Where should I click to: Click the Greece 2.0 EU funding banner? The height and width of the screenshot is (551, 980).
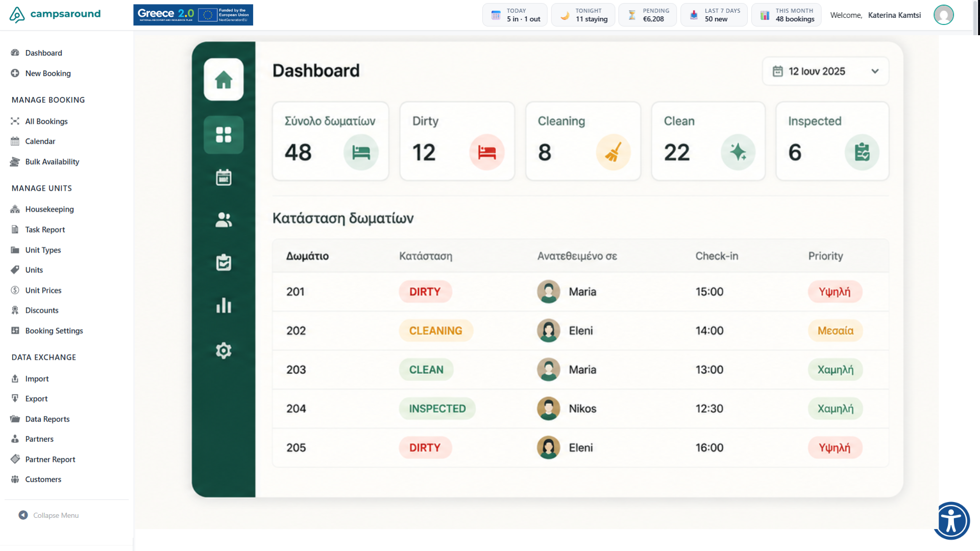(x=193, y=15)
